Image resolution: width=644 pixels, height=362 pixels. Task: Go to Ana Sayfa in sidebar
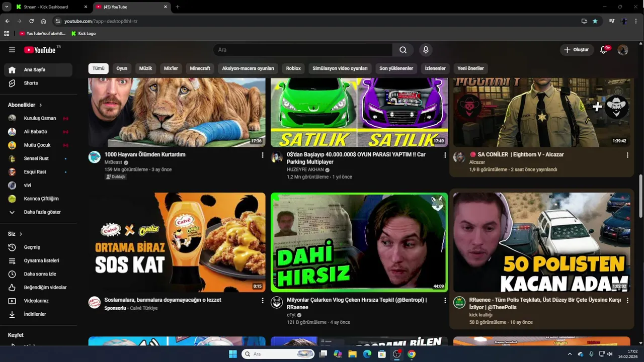38,70
